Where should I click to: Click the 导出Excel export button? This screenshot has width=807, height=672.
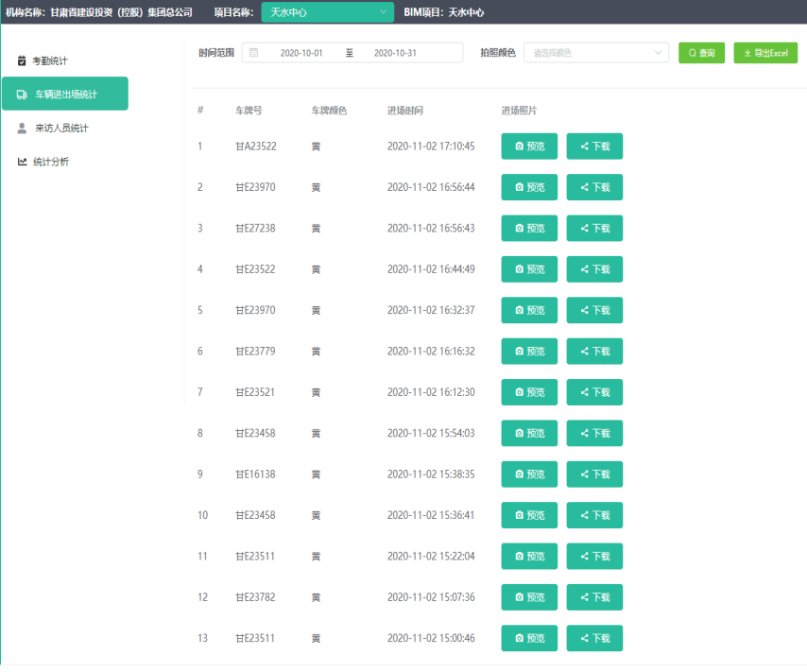click(x=765, y=53)
